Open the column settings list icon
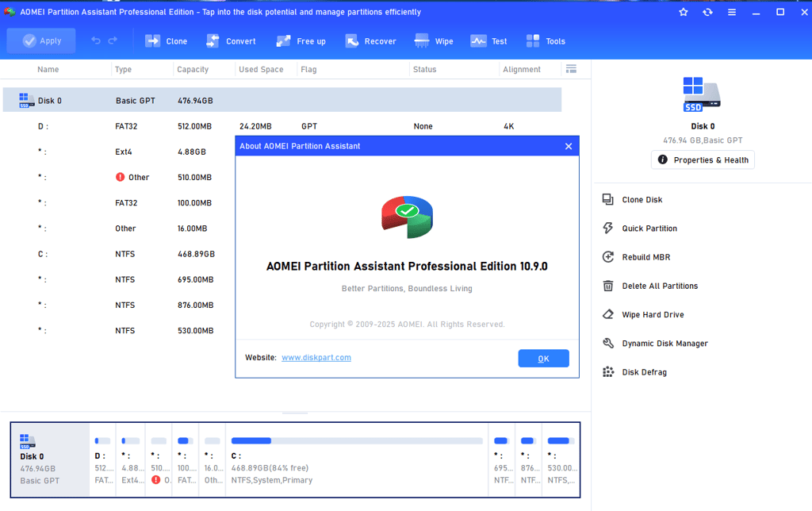 pyautogui.click(x=571, y=69)
